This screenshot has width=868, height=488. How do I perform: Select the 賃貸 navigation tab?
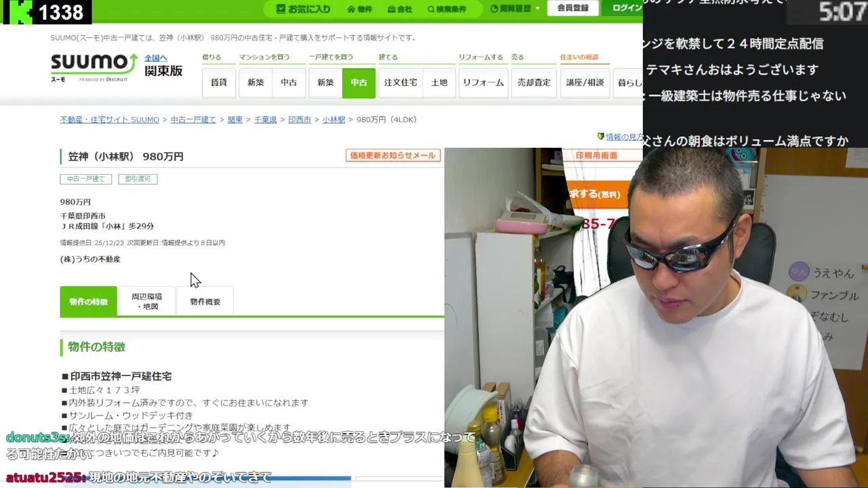pyautogui.click(x=219, y=83)
